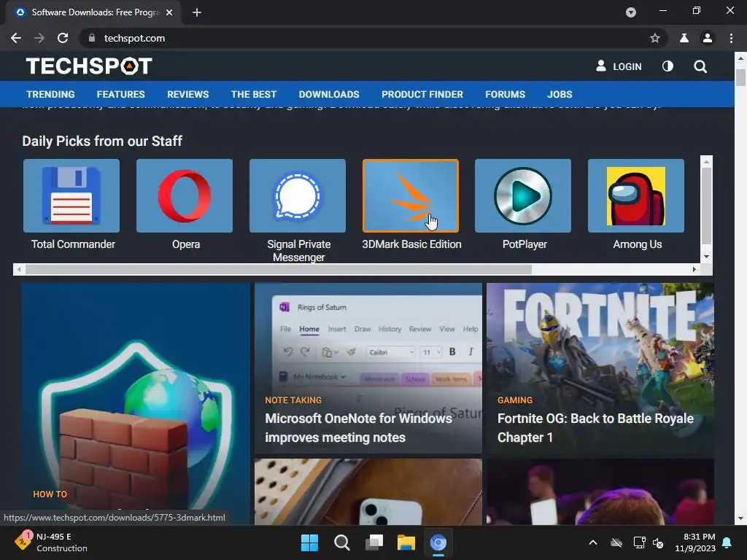This screenshot has width=747, height=560.
Task: Click the browser forward arrow
Action: tap(39, 38)
